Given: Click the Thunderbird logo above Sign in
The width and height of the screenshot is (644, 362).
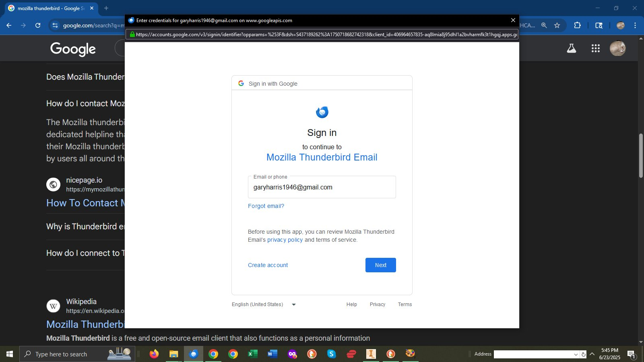Looking at the screenshot, I should (322, 112).
